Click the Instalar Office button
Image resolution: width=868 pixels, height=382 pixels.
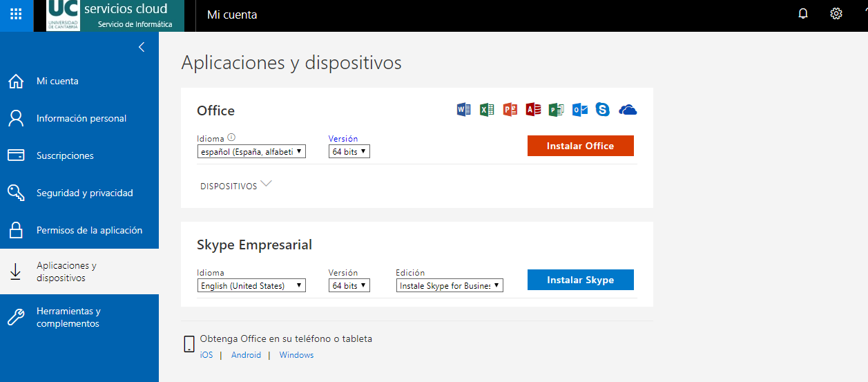(581, 146)
